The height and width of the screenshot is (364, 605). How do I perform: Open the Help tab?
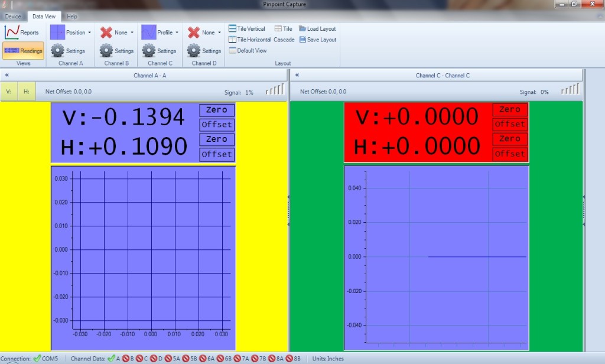coord(71,17)
